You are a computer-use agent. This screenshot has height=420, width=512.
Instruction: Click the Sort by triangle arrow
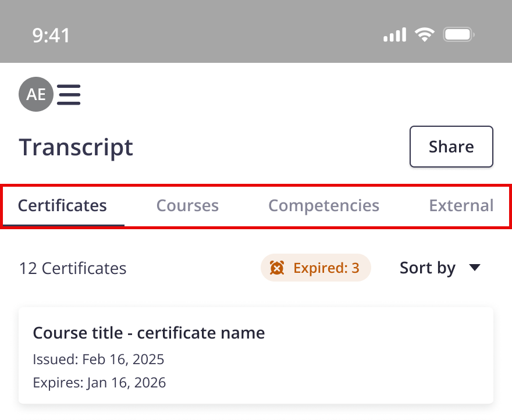[x=475, y=268]
